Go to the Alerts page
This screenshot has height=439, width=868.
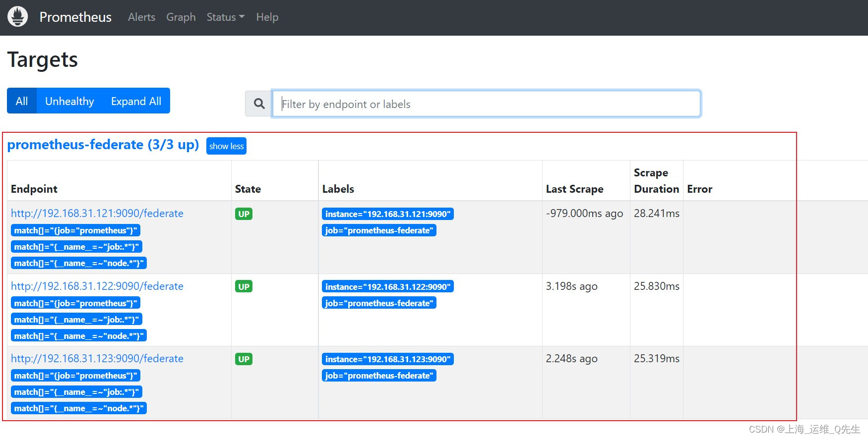pos(141,17)
